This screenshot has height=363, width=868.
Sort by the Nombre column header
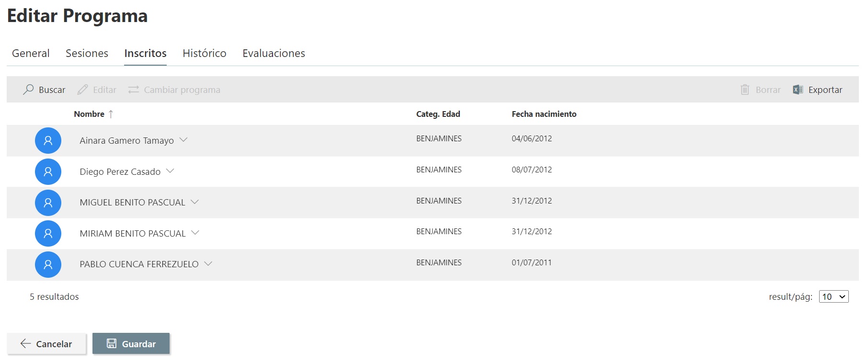point(89,114)
